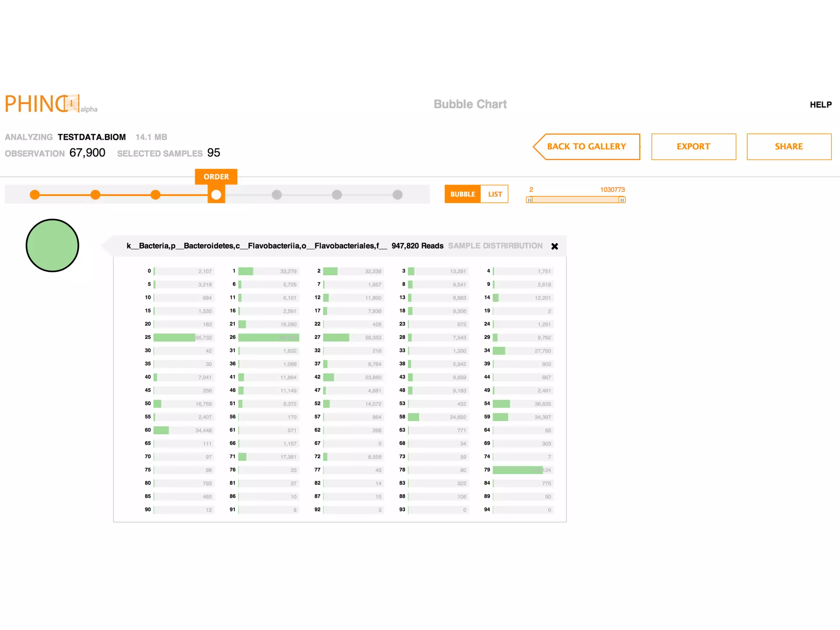Select the sixth gray level dot
Image resolution: width=840 pixels, height=630 pixels.
[x=337, y=195]
